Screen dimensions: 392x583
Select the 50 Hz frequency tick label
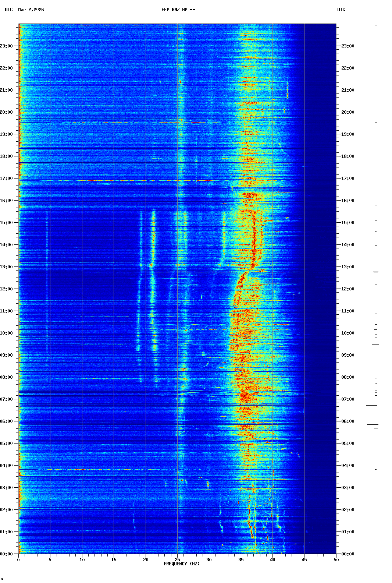click(336, 560)
